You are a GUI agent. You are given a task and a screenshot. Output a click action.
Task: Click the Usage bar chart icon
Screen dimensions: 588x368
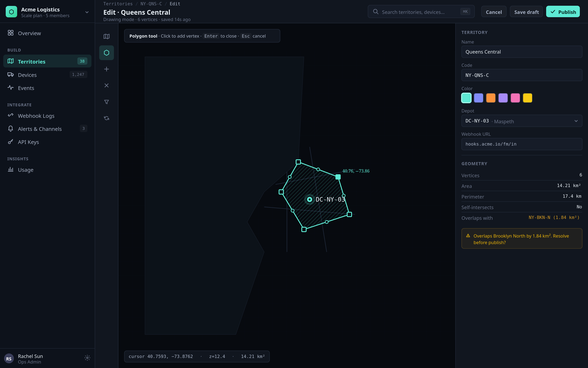(10, 169)
